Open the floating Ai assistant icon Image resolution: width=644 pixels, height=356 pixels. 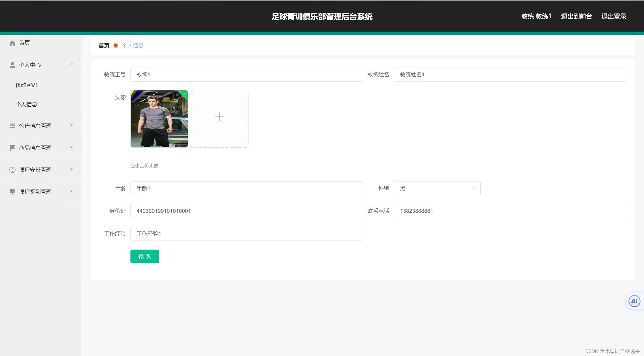[x=634, y=301]
